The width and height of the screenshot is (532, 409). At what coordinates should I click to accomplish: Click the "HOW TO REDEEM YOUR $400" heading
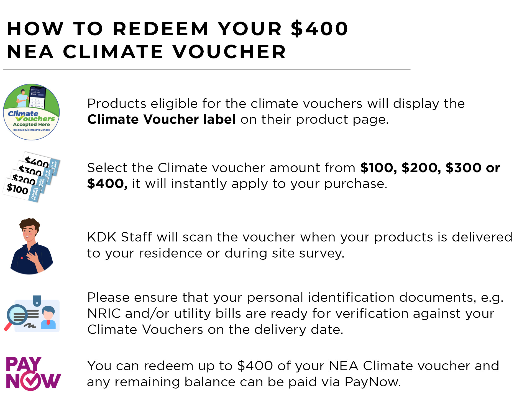click(x=177, y=29)
